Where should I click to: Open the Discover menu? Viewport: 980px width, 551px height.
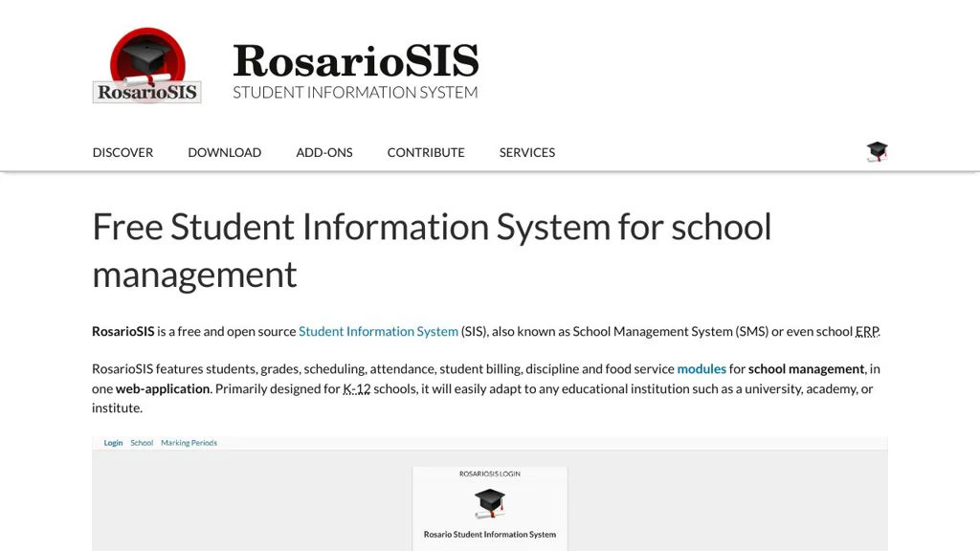(x=122, y=152)
